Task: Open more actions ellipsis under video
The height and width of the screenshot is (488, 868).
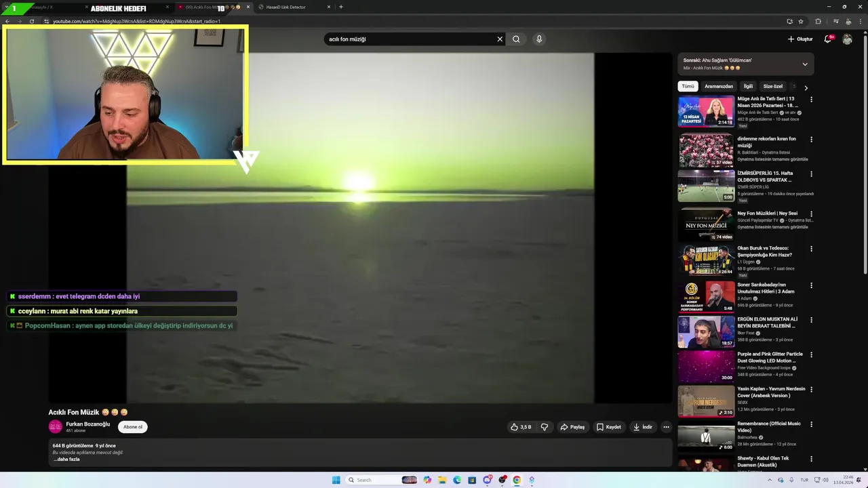Action: click(666, 427)
